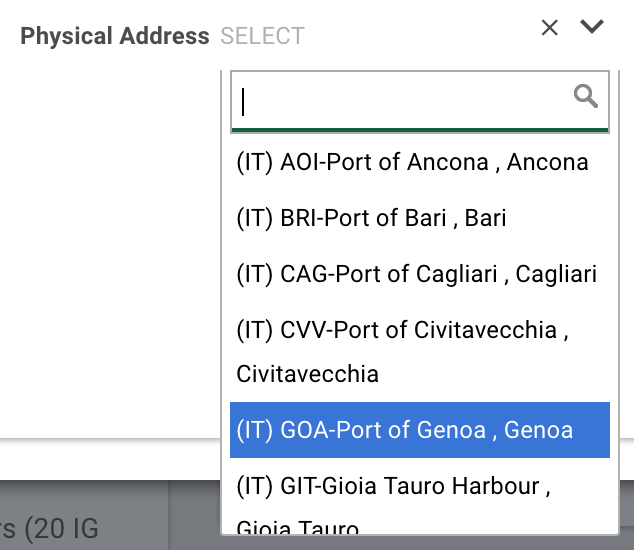This screenshot has width=634, height=550.
Task: Click the 'Bari' city name after comma
Action: pos(485,218)
